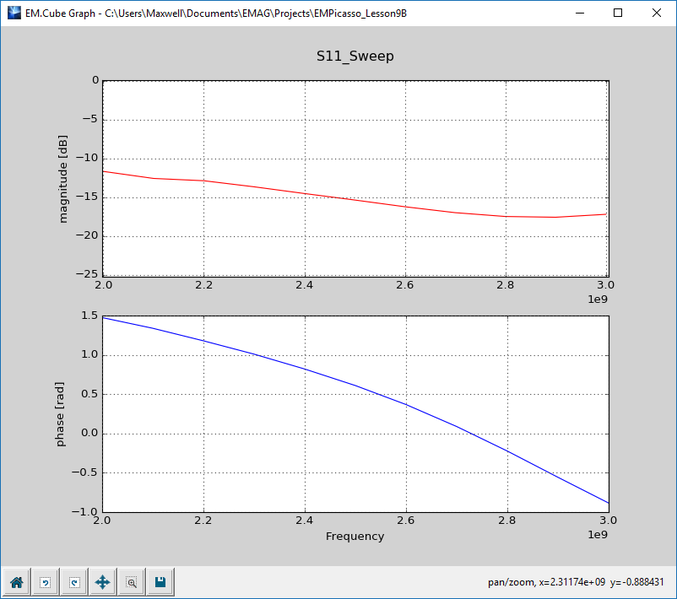Click the title bar file path text
Screen dimensions: 677x599
256,13
